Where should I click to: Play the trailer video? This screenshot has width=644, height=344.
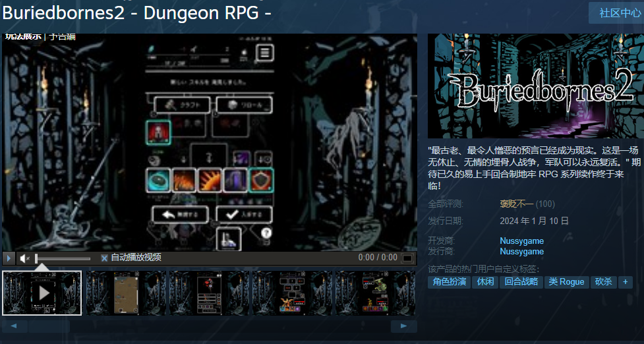(9, 258)
